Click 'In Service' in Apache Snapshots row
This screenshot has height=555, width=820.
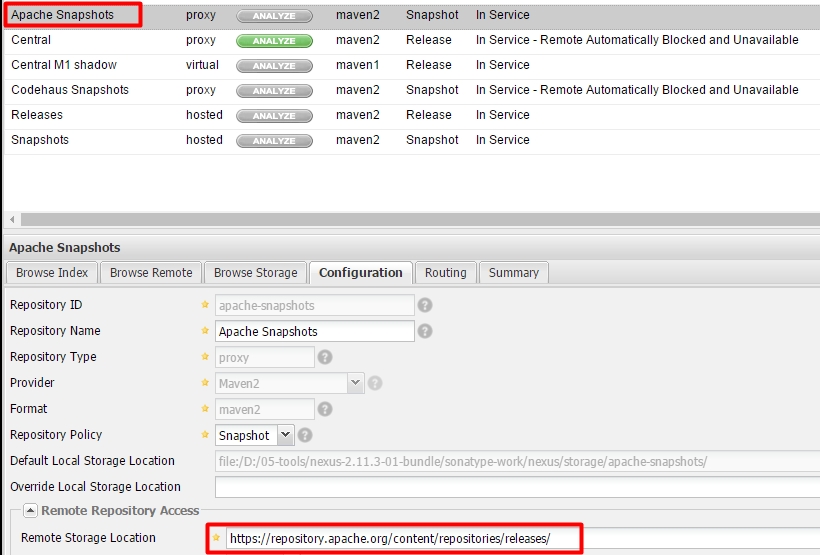[503, 15]
